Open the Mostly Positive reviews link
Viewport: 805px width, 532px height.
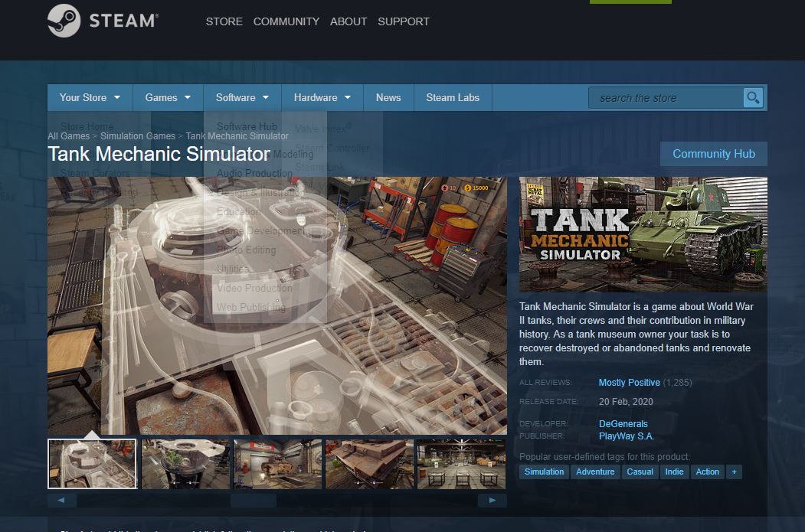coord(629,383)
